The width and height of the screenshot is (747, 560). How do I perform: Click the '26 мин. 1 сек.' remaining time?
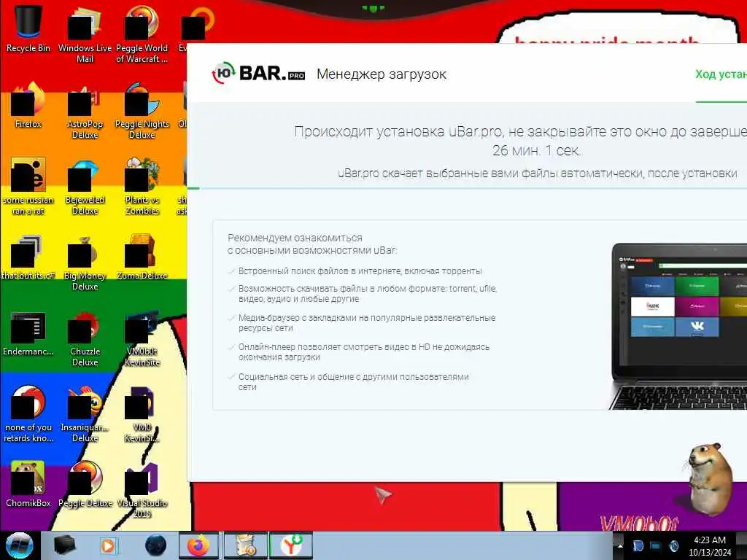coord(536,150)
